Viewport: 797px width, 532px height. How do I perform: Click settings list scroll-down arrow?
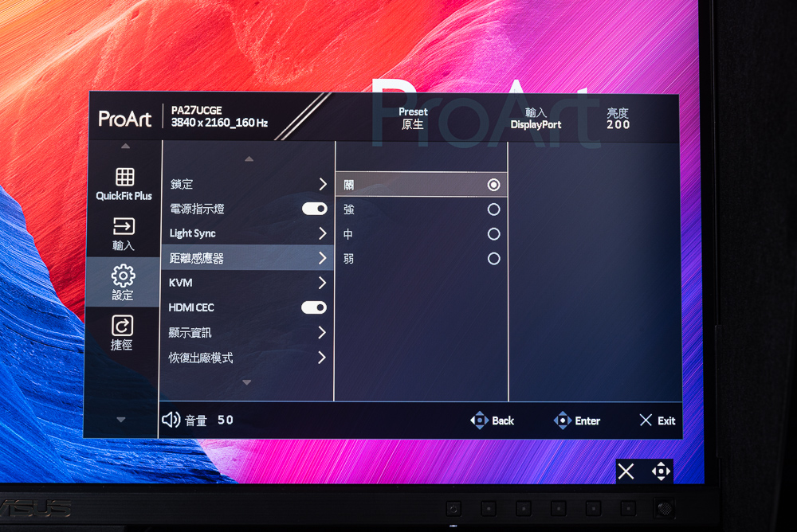tap(247, 382)
